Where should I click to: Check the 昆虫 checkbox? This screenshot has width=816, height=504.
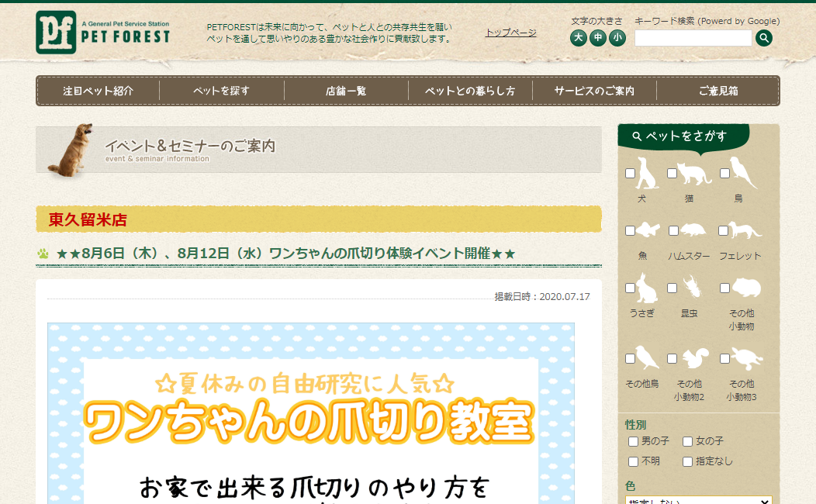[672, 288]
